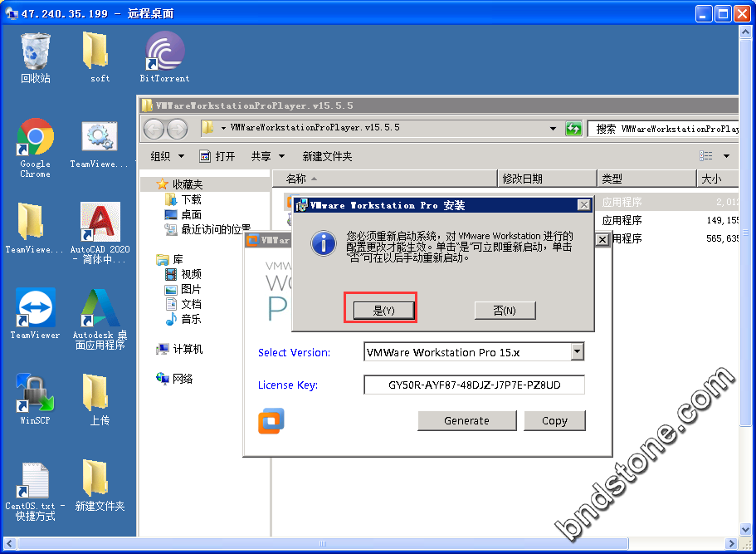Click the remote desktop title bar icon
Viewport: 756px width, 554px height.
[x=11, y=13]
